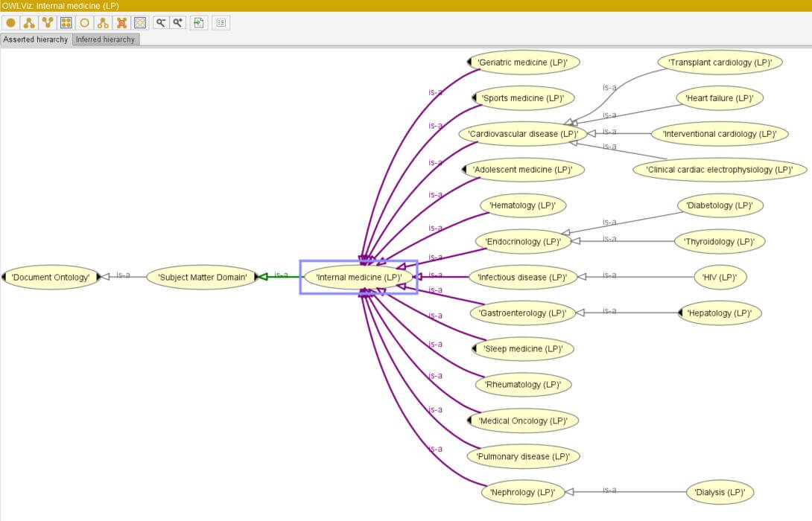Expand arrow on right of Subject Matter Domain
Image resolution: width=812 pixels, height=521 pixels.
point(256,277)
